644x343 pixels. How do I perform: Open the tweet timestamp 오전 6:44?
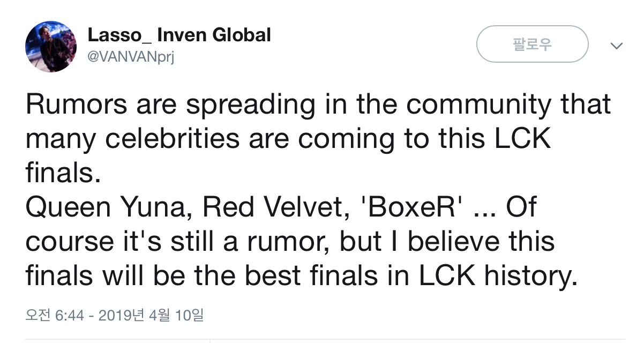click(x=55, y=315)
